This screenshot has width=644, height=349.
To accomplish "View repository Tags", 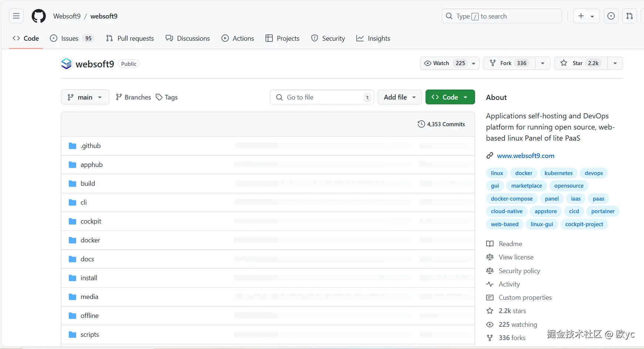I will tap(166, 97).
